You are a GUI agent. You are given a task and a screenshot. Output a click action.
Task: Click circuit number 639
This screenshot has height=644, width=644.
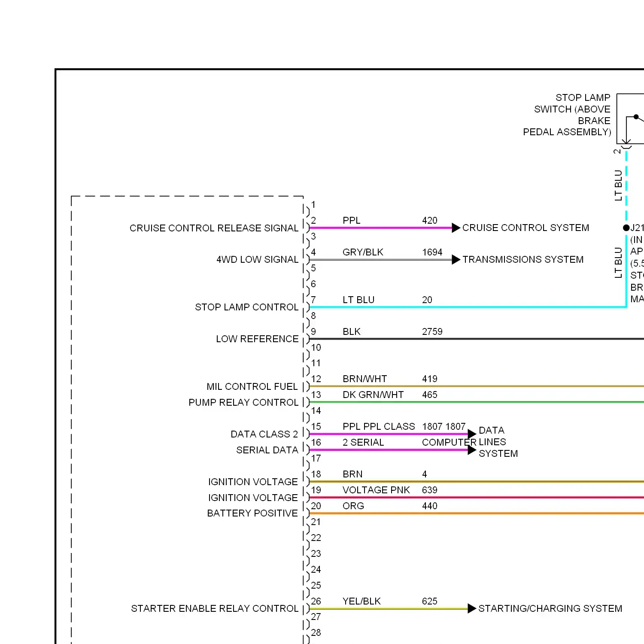[429, 490]
